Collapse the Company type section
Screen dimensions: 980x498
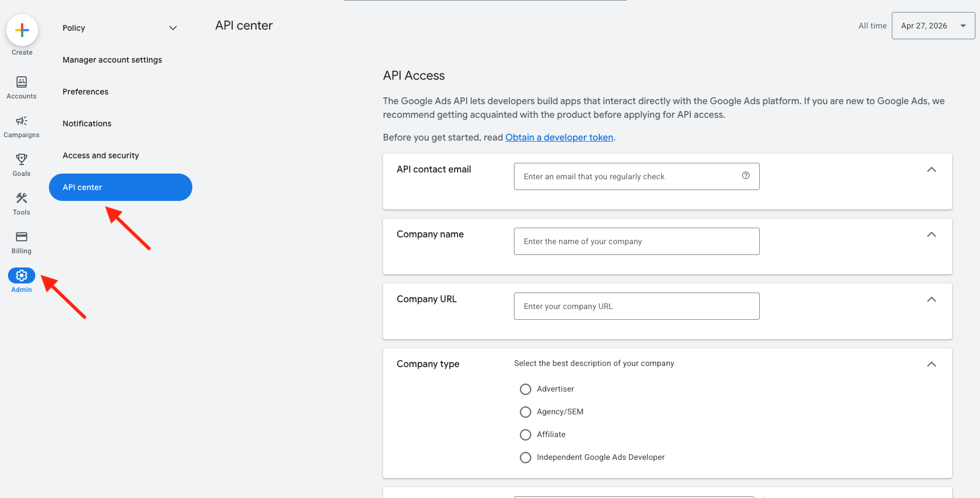pyautogui.click(x=932, y=364)
